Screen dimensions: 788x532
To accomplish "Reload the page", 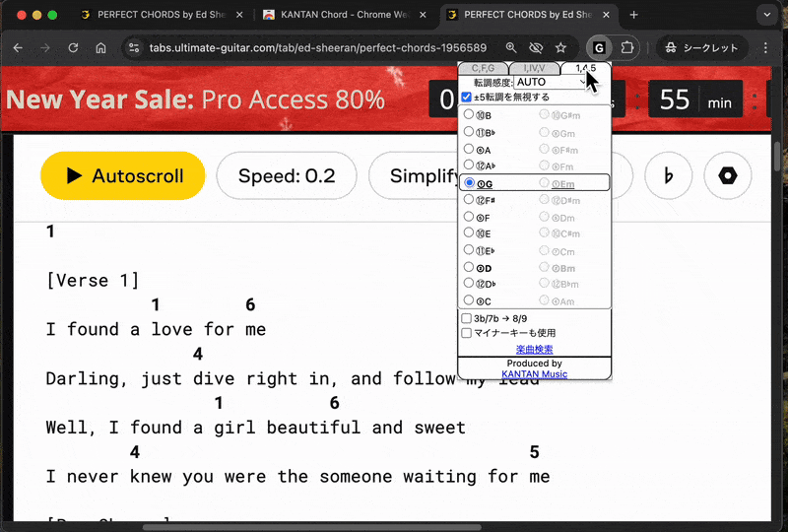I will coord(73,48).
